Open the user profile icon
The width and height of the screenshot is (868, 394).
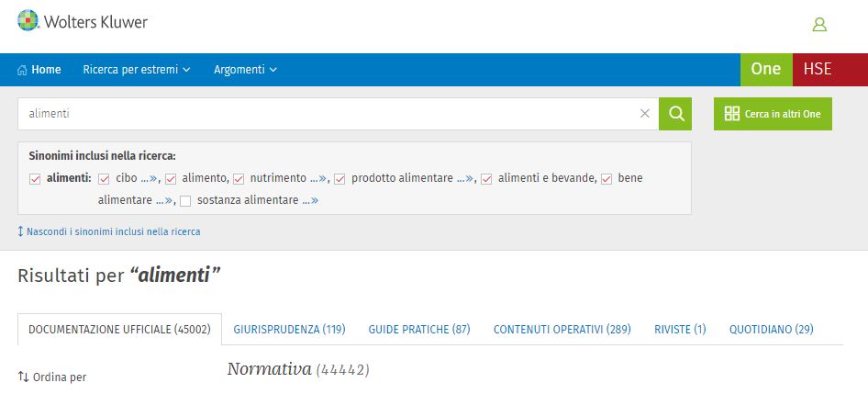pos(819,25)
